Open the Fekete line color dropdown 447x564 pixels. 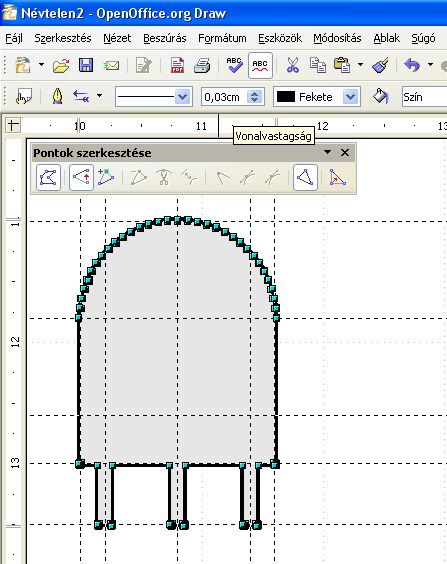pos(351,97)
